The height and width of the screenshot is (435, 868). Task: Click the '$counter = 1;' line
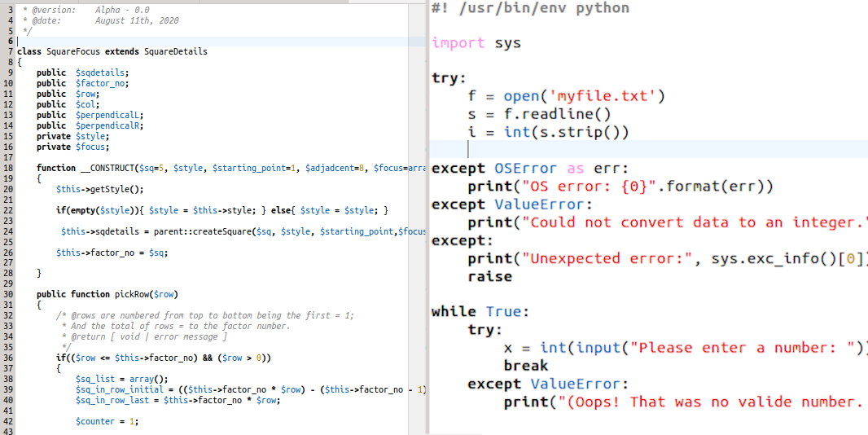click(x=107, y=421)
